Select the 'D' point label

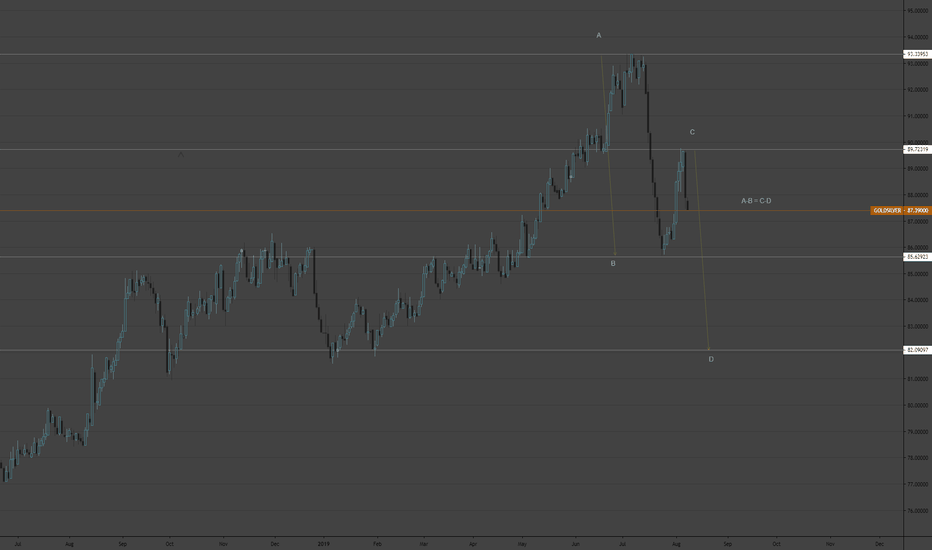711,359
